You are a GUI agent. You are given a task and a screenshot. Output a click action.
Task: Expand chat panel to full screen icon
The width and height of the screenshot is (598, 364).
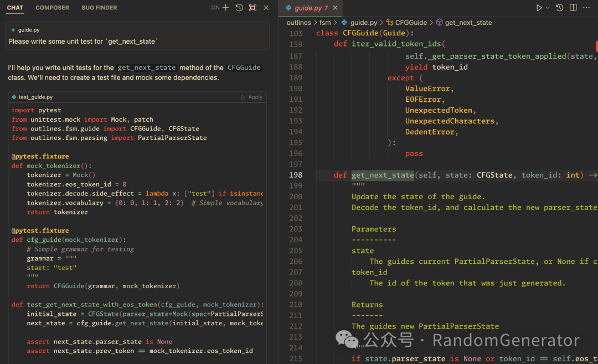[x=252, y=8]
